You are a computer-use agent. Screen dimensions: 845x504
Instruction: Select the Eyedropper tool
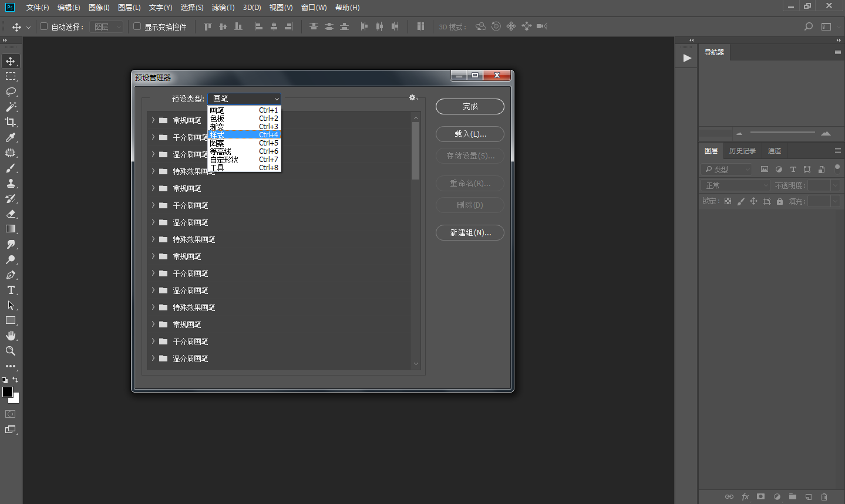(11, 137)
